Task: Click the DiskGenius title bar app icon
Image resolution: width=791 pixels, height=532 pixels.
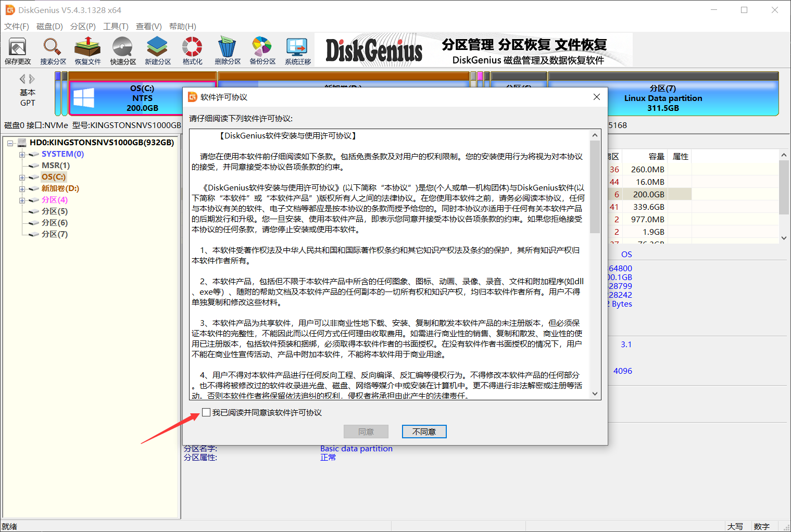Action: 10,10
